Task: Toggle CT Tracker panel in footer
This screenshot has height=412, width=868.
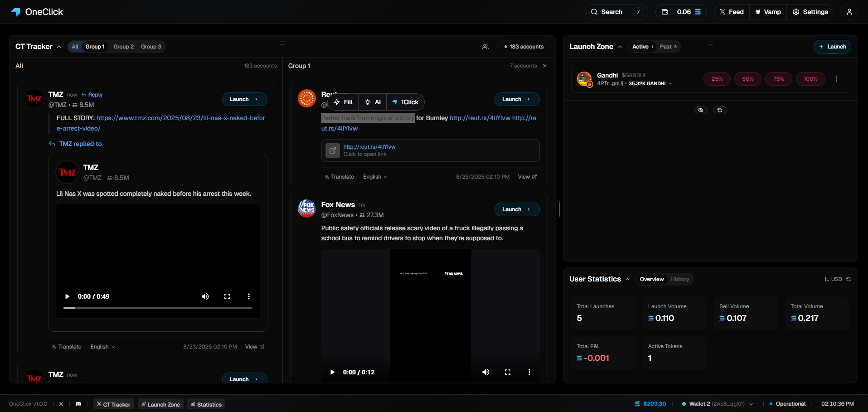Action: [x=114, y=404]
